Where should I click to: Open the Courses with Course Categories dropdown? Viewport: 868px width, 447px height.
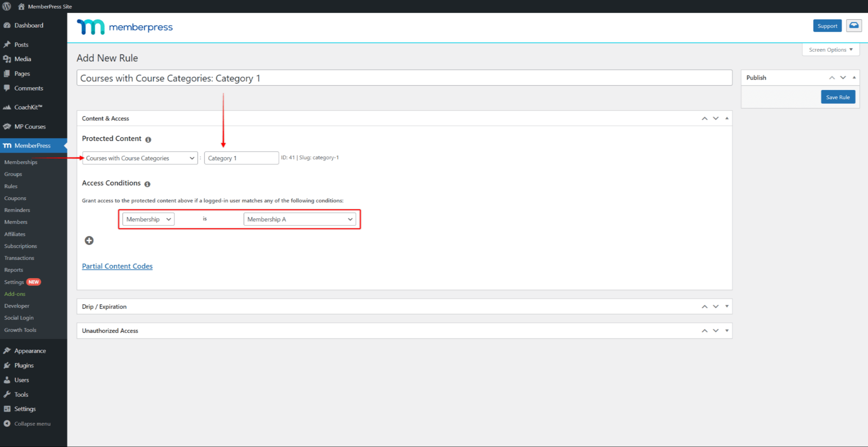pyautogui.click(x=140, y=158)
